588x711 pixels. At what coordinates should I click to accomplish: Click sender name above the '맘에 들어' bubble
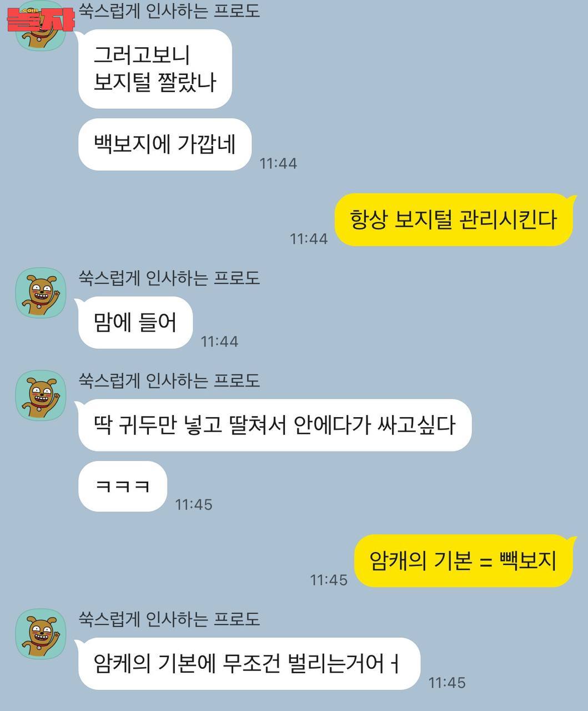[169, 277]
